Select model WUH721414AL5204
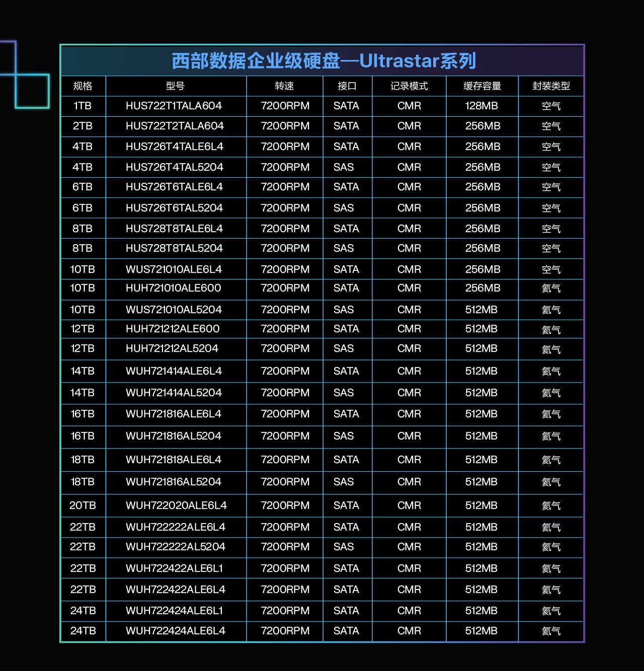Image resolution: width=644 pixels, height=671 pixels. [174, 393]
